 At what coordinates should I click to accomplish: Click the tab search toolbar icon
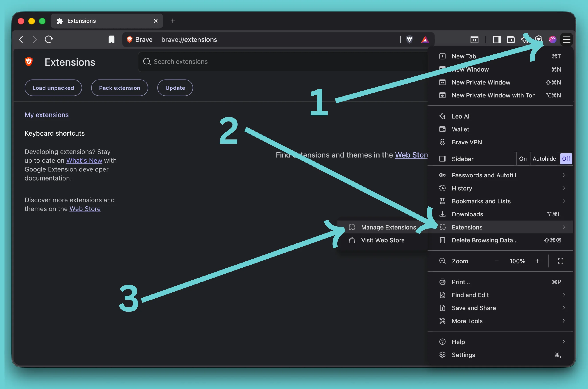point(474,39)
